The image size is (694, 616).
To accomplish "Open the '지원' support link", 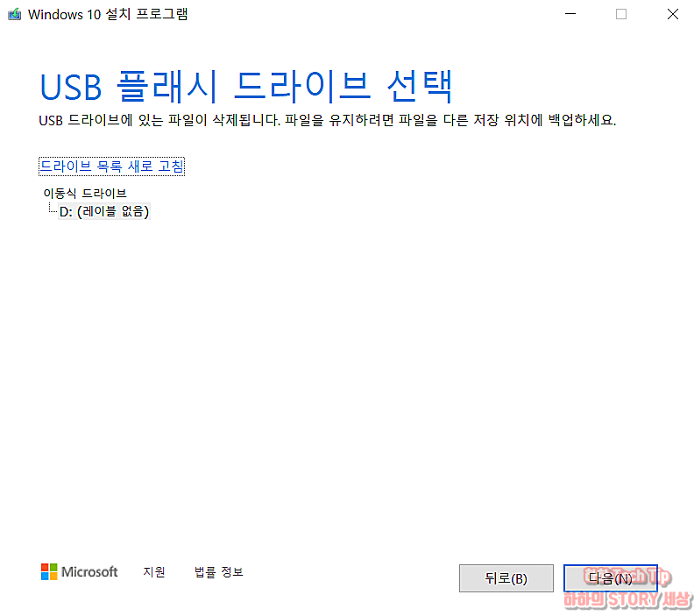I will 154,571.
